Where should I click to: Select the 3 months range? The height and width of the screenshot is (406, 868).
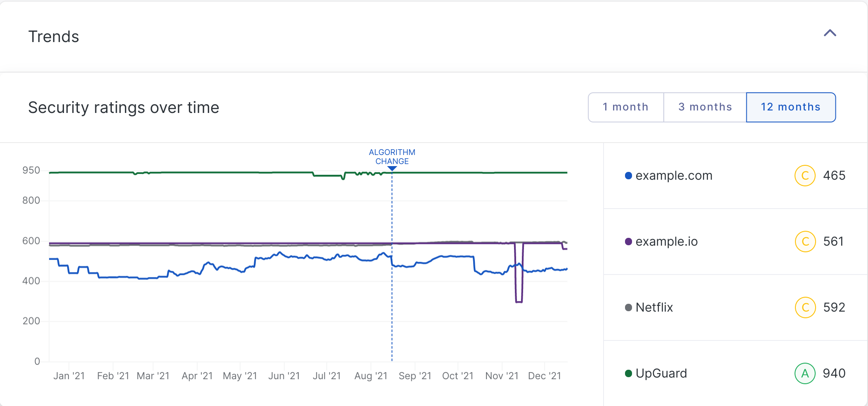(705, 107)
